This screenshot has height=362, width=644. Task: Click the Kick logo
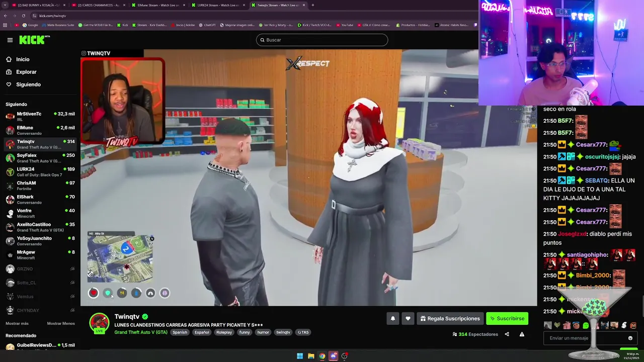34,40
